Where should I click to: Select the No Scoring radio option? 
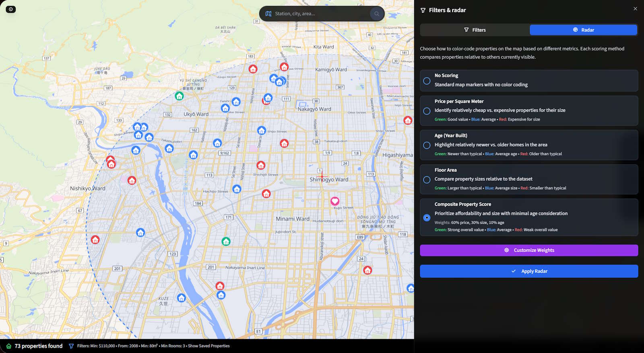click(x=427, y=81)
